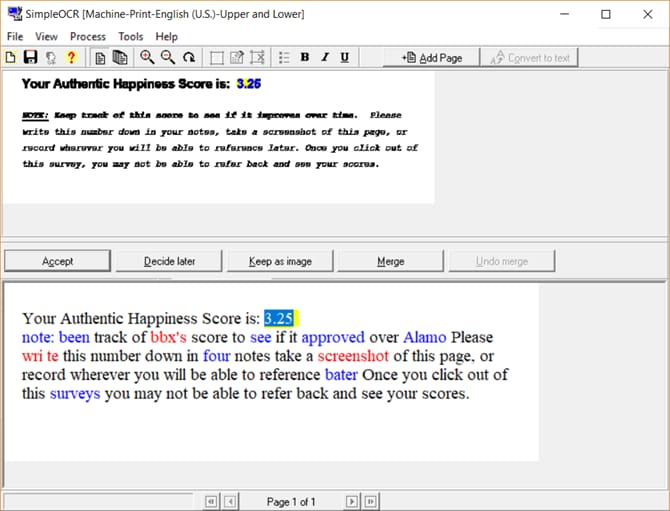Click the highlighted 3.25 score text
Viewport: 670px width, 511px height.
(x=279, y=319)
